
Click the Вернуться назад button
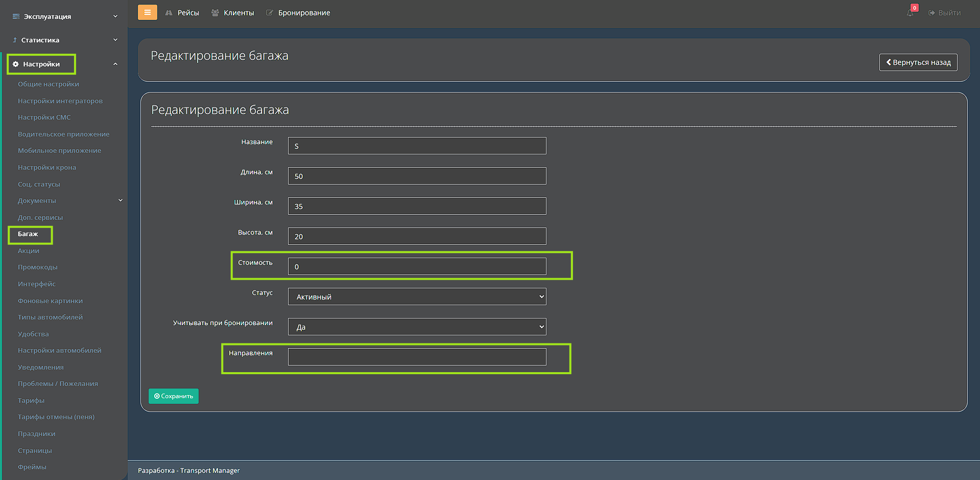coord(918,62)
